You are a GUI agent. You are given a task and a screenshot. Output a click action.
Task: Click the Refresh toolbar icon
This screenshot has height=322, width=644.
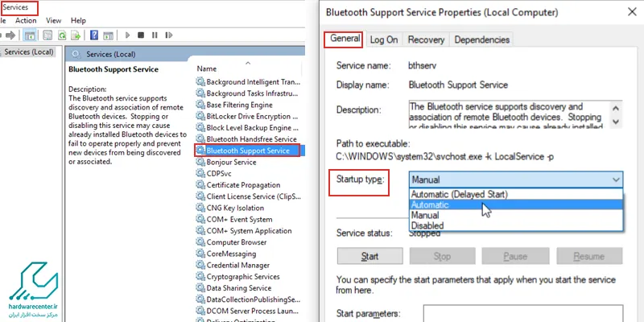point(62,35)
